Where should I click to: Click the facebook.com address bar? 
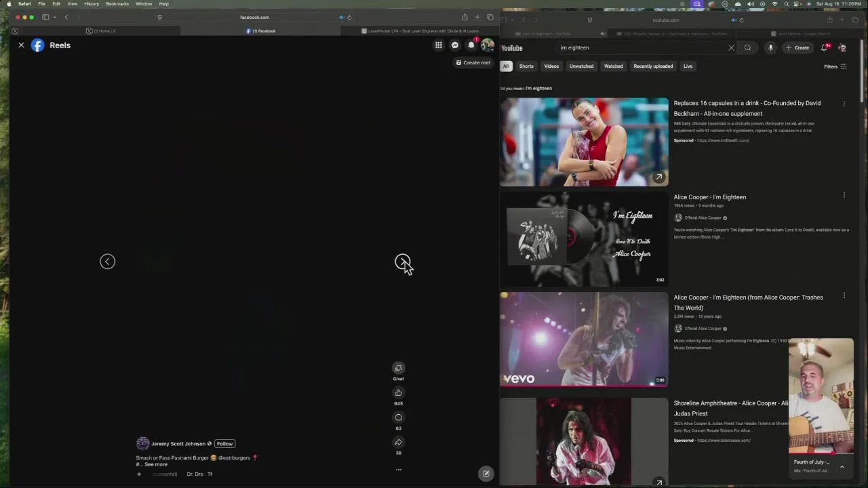pos(254,18)
